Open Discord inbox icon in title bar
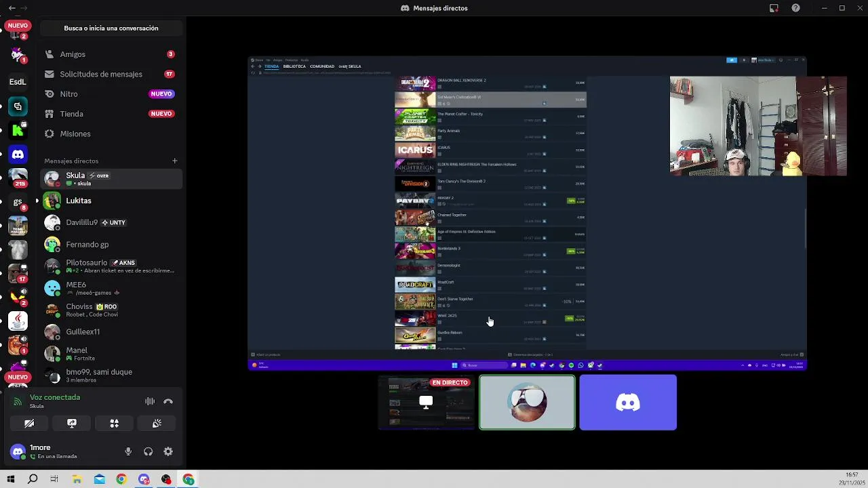Screen dimensions: 868x488 (774, 8)
